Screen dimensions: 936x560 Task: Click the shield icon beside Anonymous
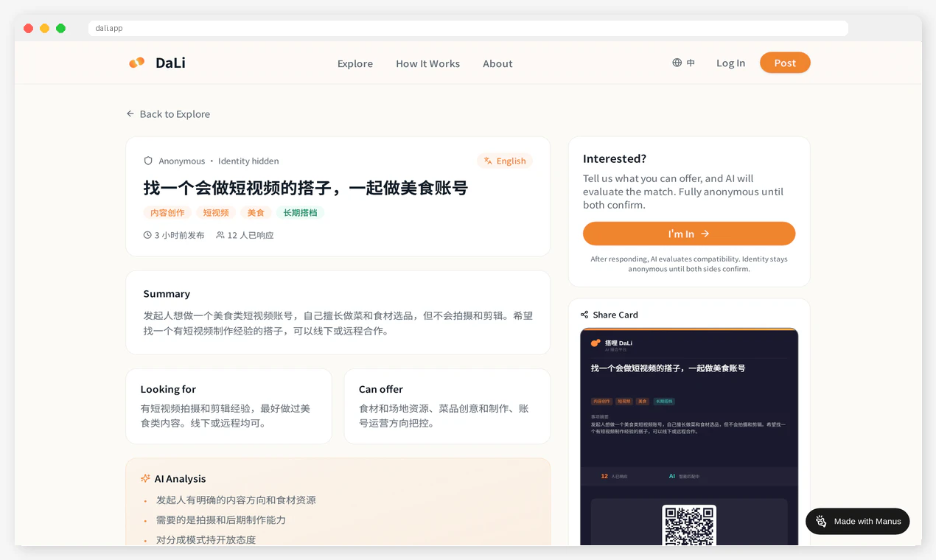[x=148, y=161]
